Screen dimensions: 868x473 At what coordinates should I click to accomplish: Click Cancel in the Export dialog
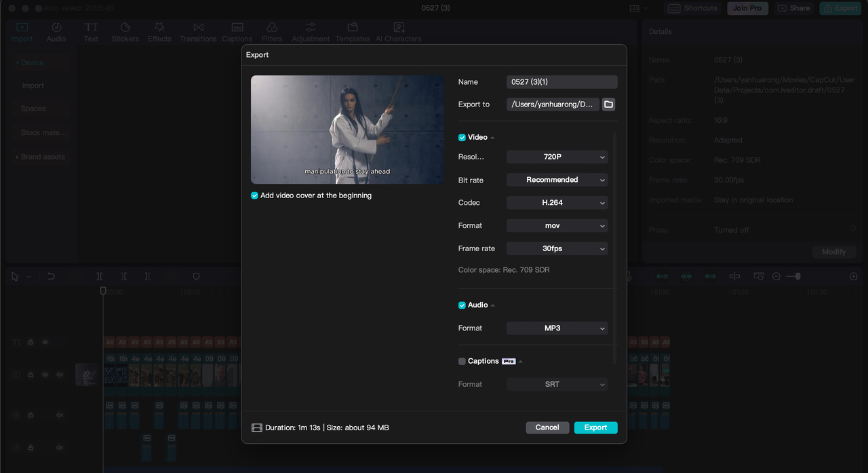[x=547, y=428]
